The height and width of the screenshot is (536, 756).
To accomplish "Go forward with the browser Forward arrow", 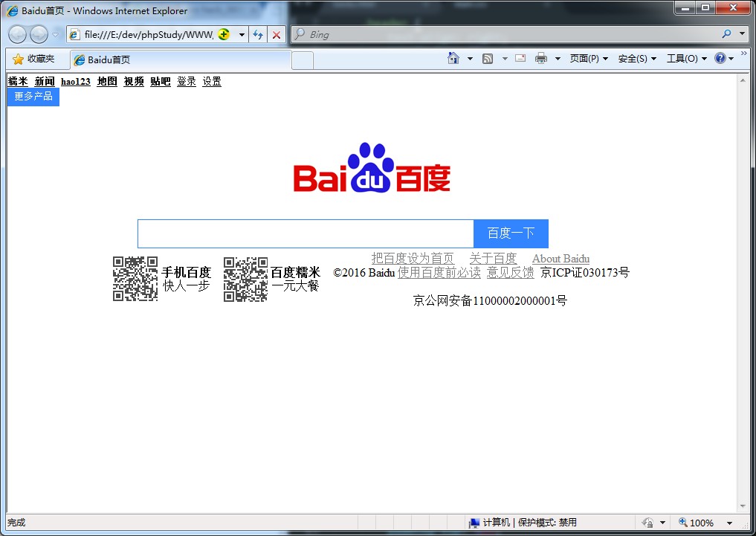I will (x=39, y=34).
